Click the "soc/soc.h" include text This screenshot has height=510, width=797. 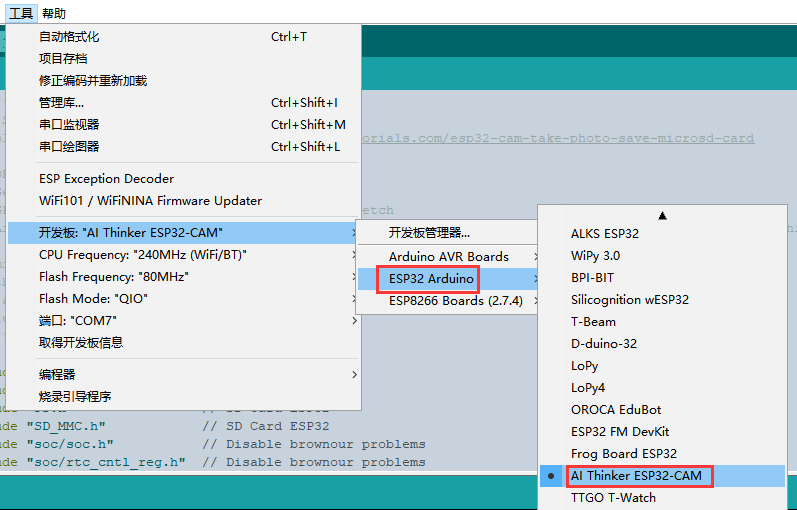pos(70,444)
